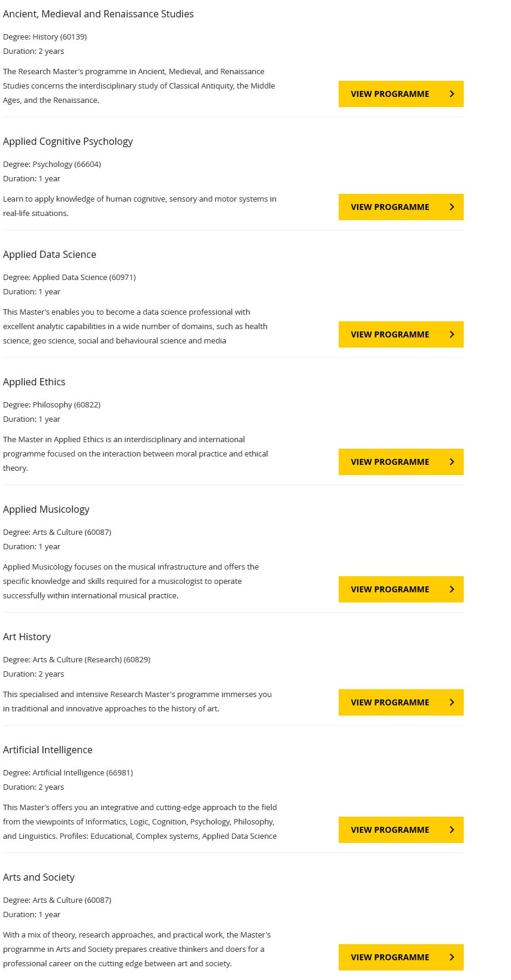View programme for Applied Cognitive Psychology
This screenshot has width=511, height=980.
(x=401, y=207)
